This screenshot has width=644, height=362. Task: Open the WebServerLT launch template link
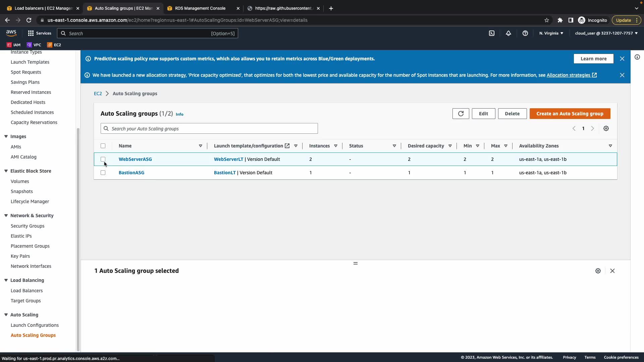click(228, 159)
